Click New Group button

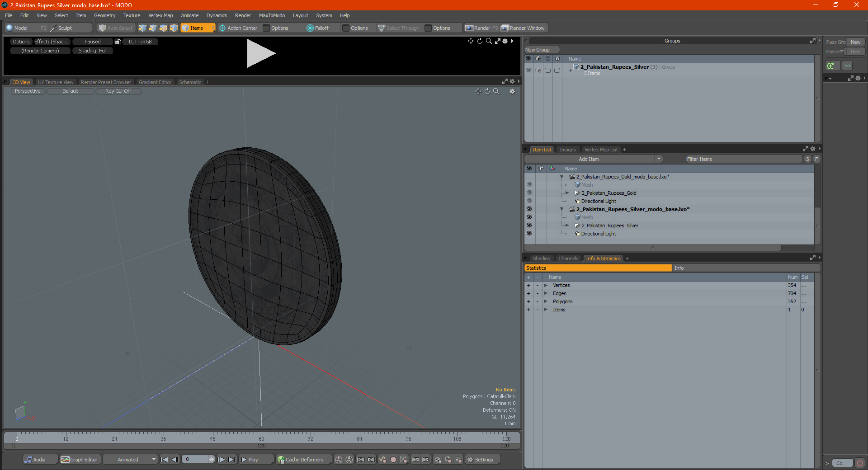(x=541, y=50)
